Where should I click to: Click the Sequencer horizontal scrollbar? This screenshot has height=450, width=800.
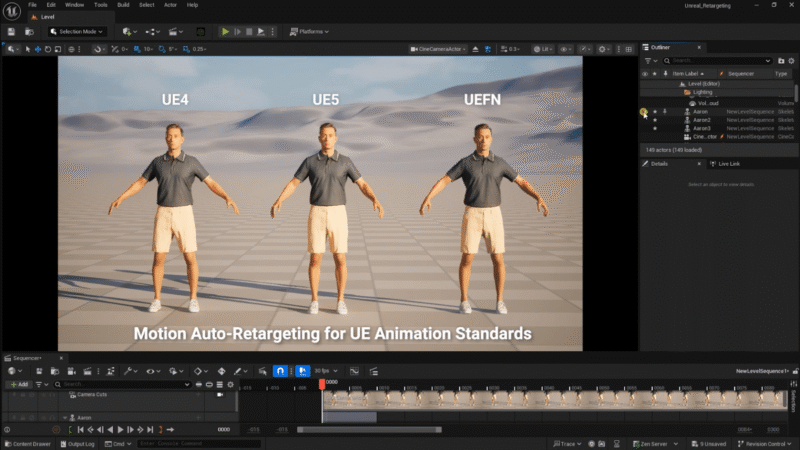(369, 430)
